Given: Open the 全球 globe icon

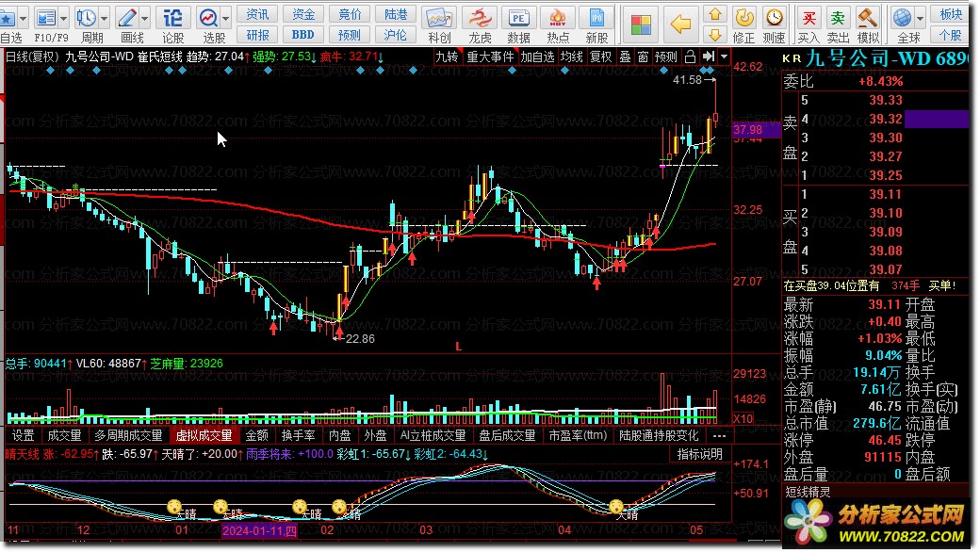Looking at the screenshot, I should tap(903, 18).
